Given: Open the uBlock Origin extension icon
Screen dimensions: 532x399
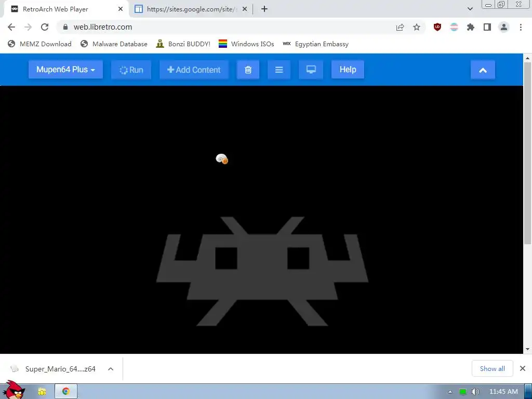Looking at the screenshot, I should [x=437, y=27].
